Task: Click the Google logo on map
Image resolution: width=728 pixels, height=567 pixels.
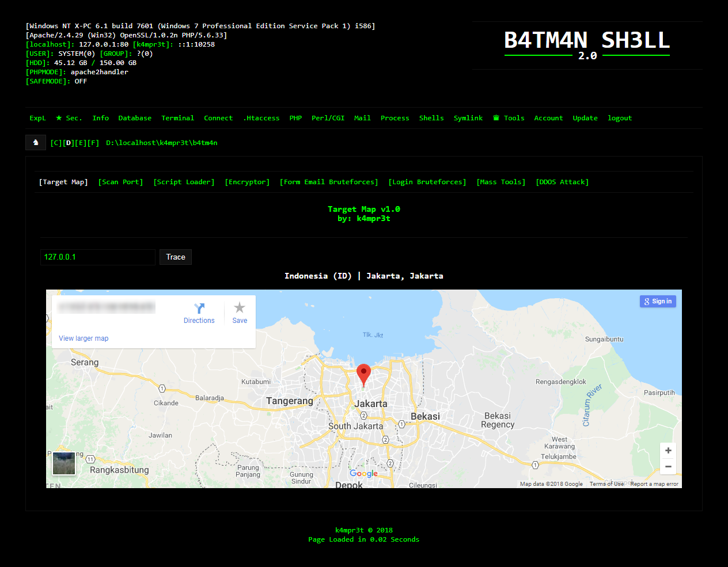Action: click(x=363, y=474)
